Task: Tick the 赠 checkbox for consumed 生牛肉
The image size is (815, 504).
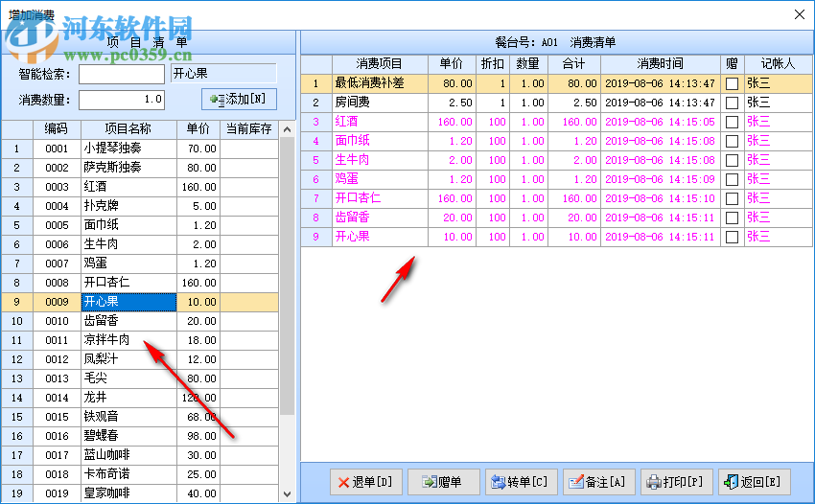Action: point(732,161)
